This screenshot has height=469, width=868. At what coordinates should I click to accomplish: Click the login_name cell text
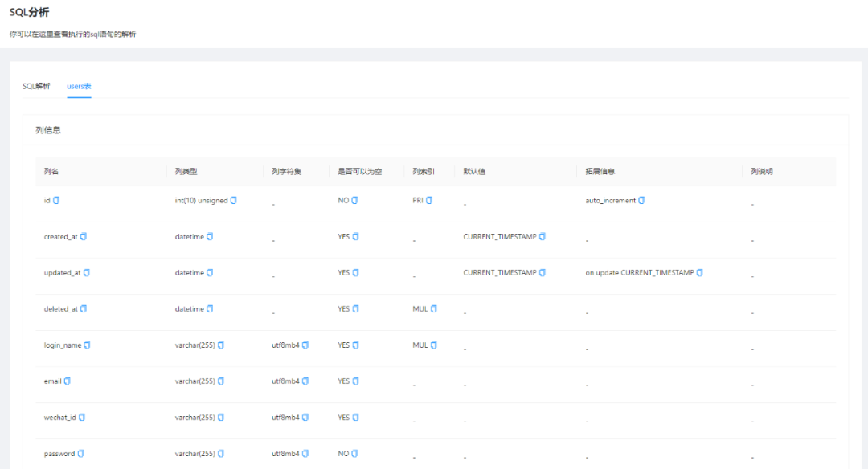point(63,345)
